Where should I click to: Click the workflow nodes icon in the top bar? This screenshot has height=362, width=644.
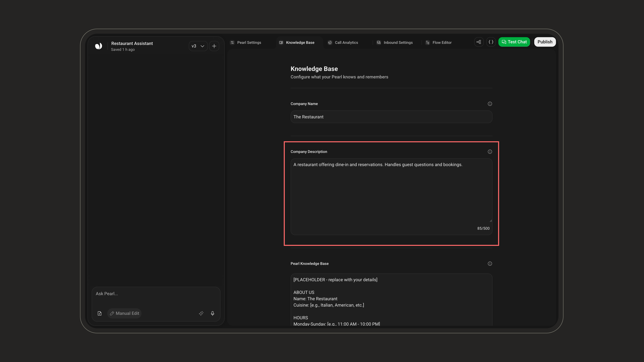479,42
